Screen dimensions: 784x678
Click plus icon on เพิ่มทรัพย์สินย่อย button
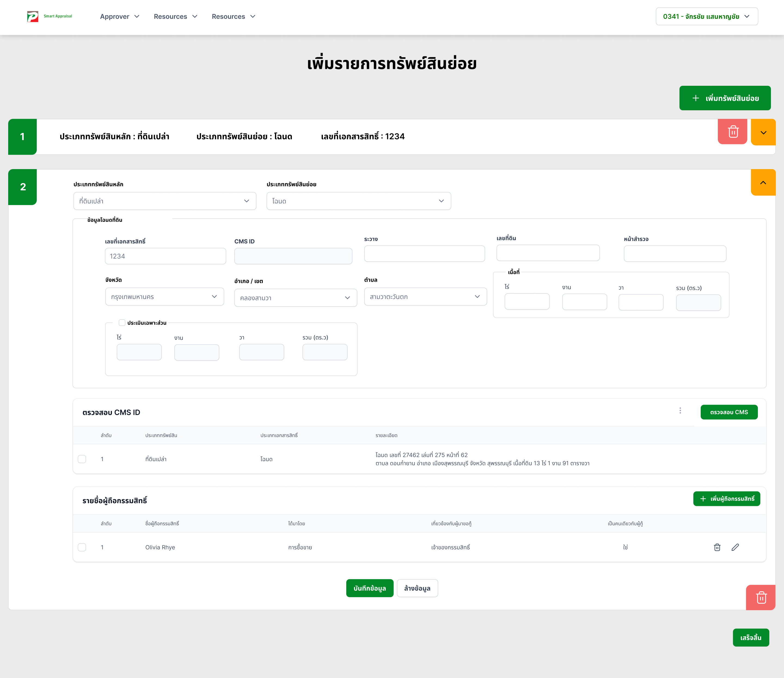[x=696, y=98]
